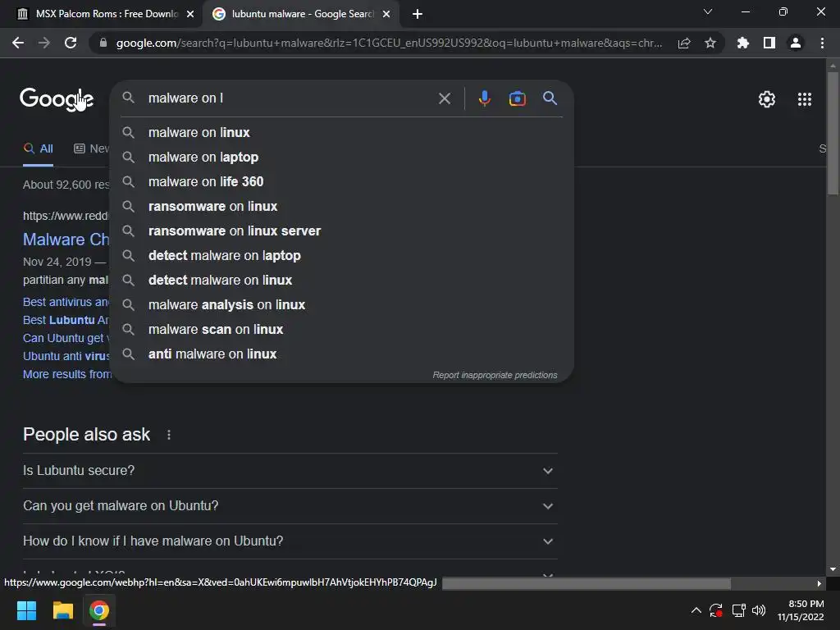Clear the search box text

tap(444, 98)
